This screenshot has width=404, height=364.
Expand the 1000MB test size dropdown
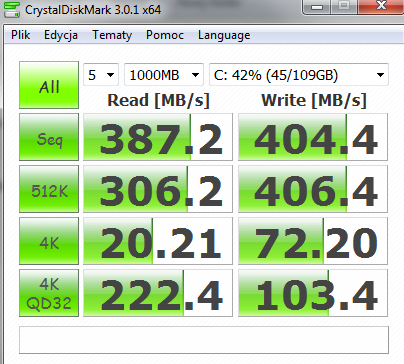coord(164,75)
